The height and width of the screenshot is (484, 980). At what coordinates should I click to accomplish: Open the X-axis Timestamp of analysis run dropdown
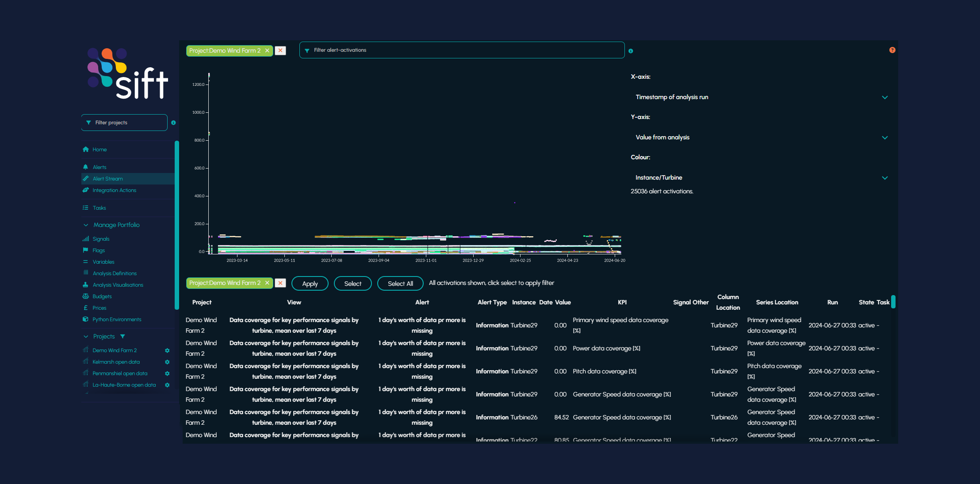pos(761,97)
